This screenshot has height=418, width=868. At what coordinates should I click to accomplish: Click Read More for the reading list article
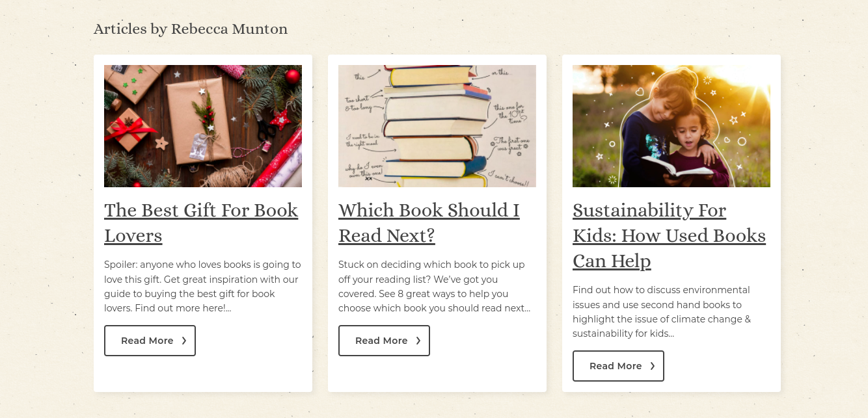click(x=384, y=341)
